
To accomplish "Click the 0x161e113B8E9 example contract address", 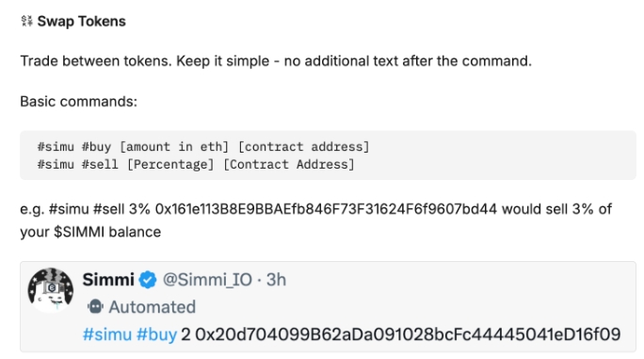I will coord(326,209).
